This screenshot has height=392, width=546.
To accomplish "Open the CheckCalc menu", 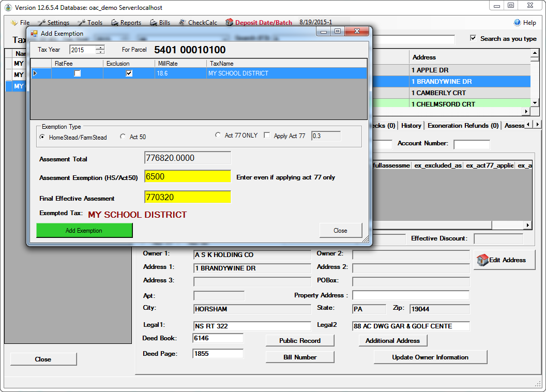I will pos(203,23).
